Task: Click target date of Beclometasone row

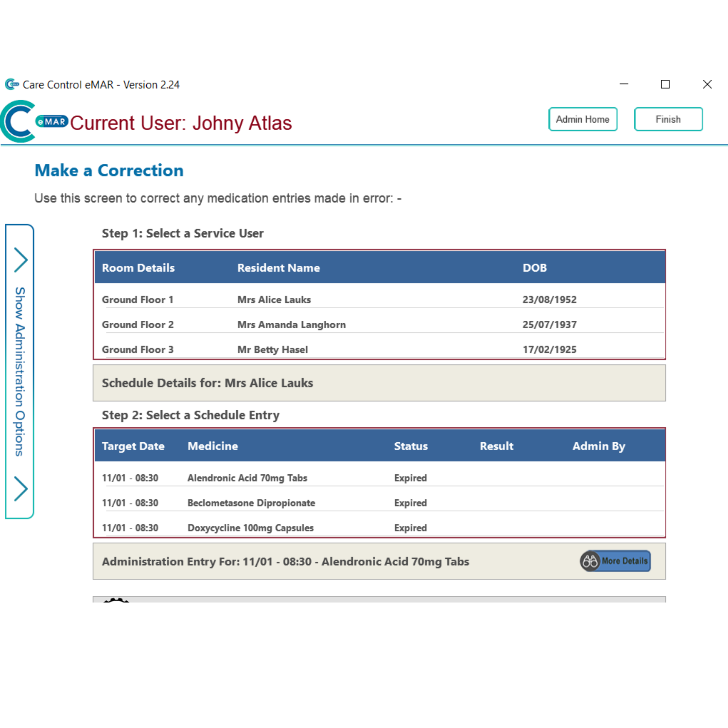Action: 130,503
